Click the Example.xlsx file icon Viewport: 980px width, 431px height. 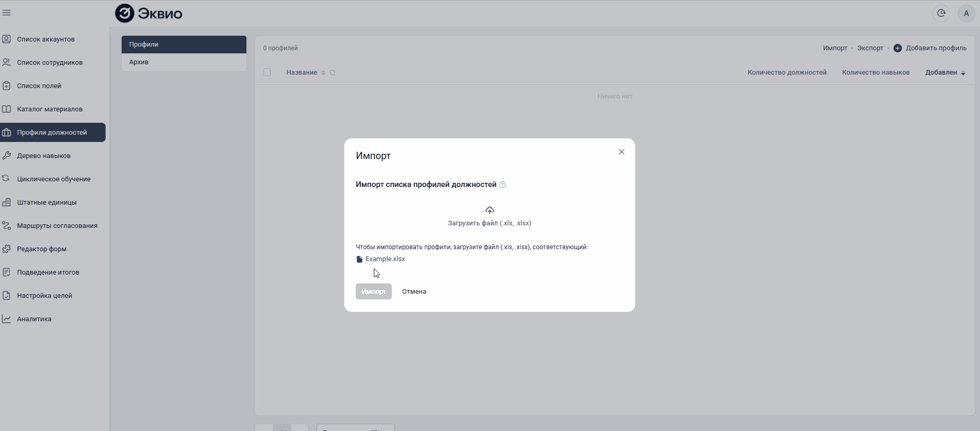tap(359, 259)
